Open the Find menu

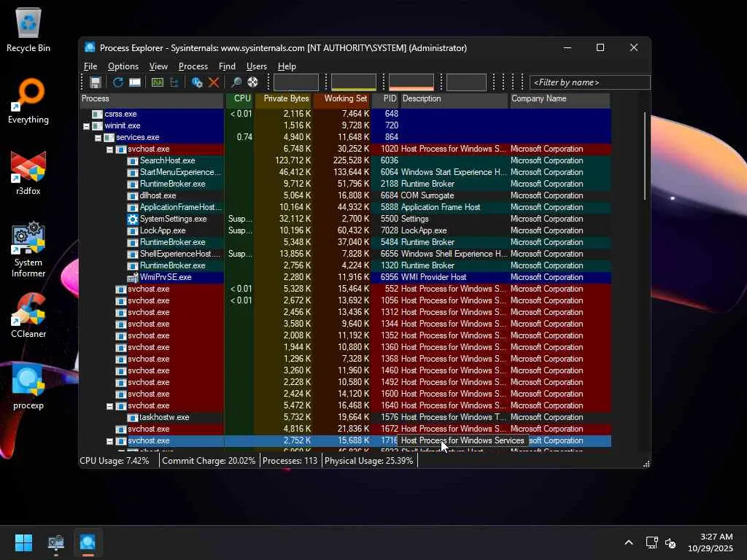227,66
